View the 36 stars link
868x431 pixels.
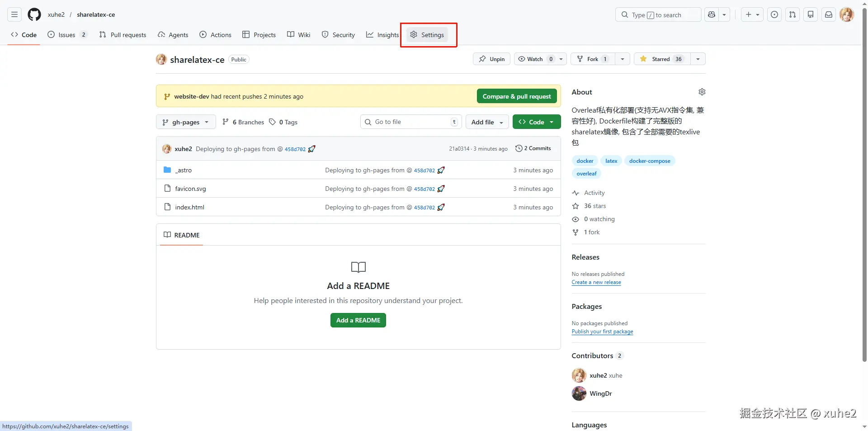click(589, 206)
